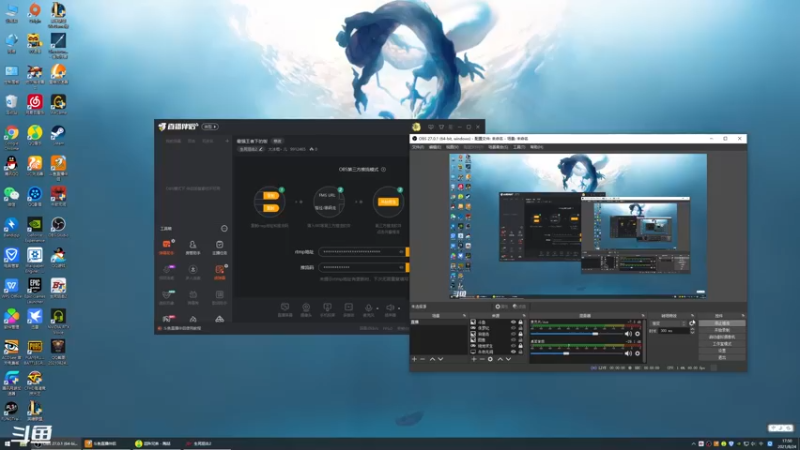Open OBS Help menu
Screen dimensions: 800x450
[537, 147]
